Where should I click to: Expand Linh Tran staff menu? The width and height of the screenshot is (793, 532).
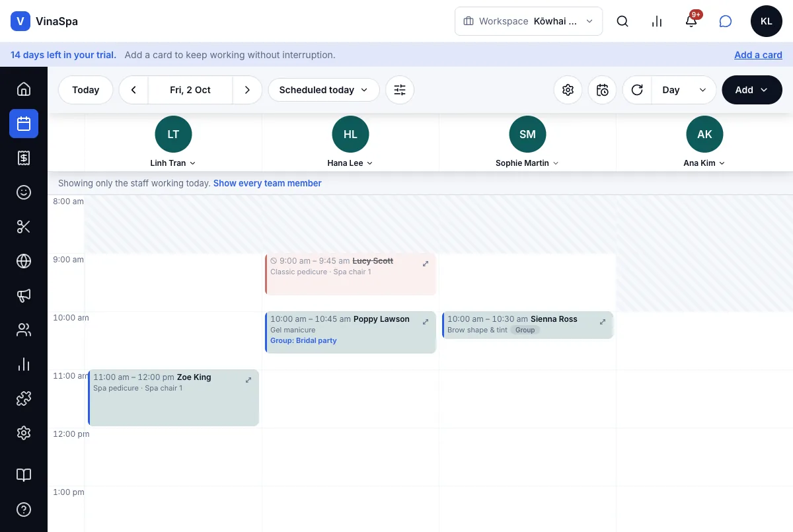tap(173, 163)
